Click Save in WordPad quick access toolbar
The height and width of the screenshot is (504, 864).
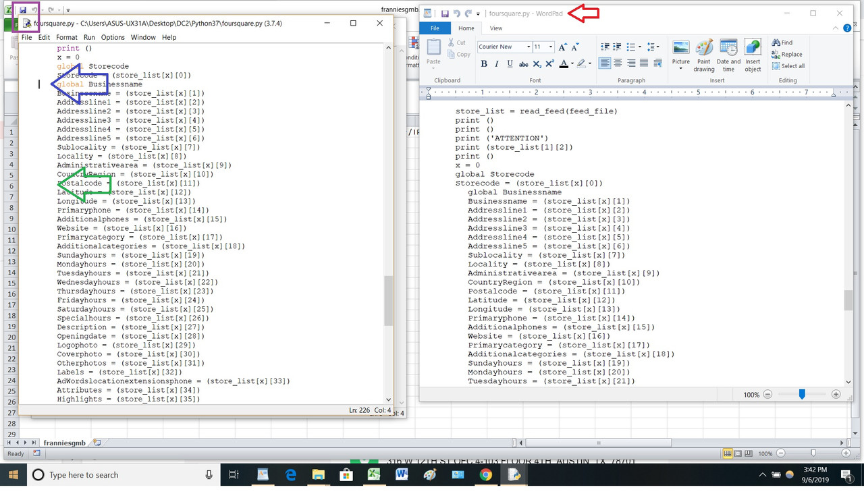pyautogui.click(x=445, y=13)
